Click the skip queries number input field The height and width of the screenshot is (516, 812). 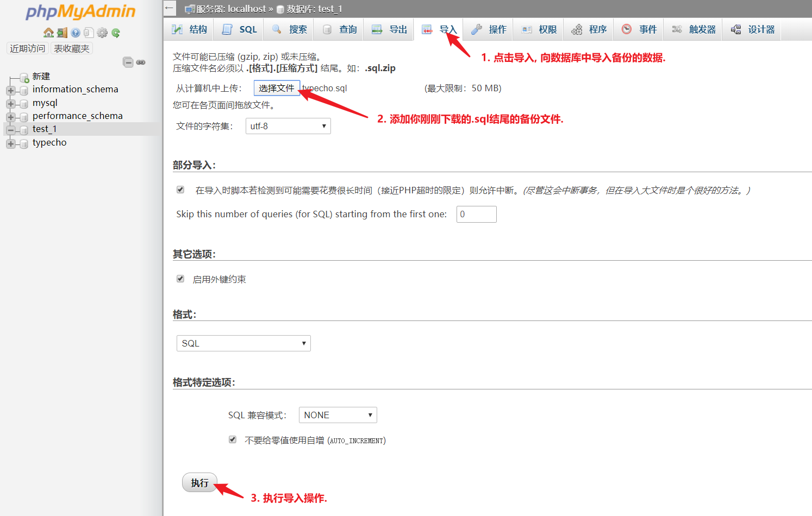(x=477, y=214)
